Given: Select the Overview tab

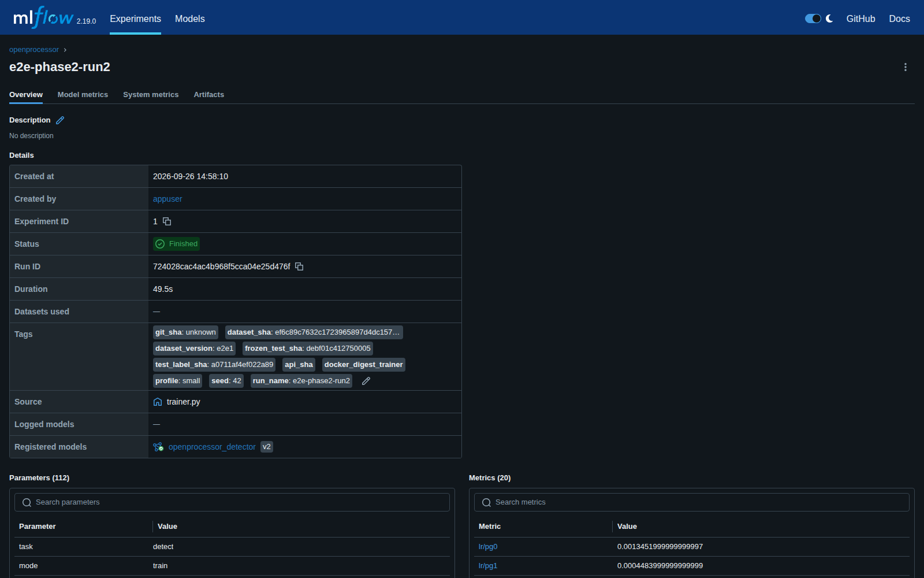Looking at the screenshot, I should point(26,95).
